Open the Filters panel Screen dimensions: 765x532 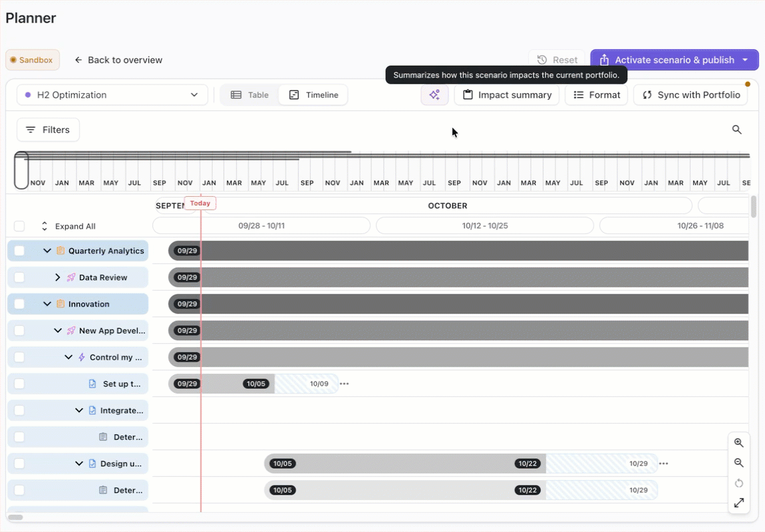click(x=48, y=130)
